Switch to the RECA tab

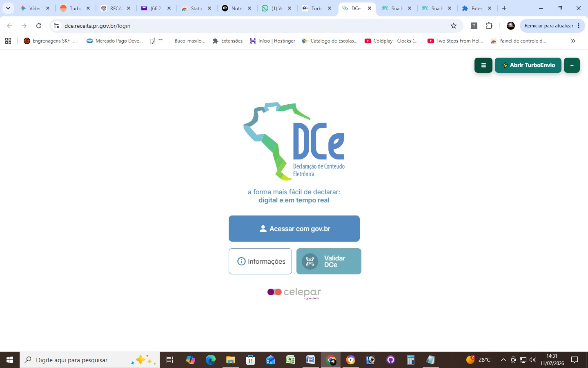coord(116,8)
